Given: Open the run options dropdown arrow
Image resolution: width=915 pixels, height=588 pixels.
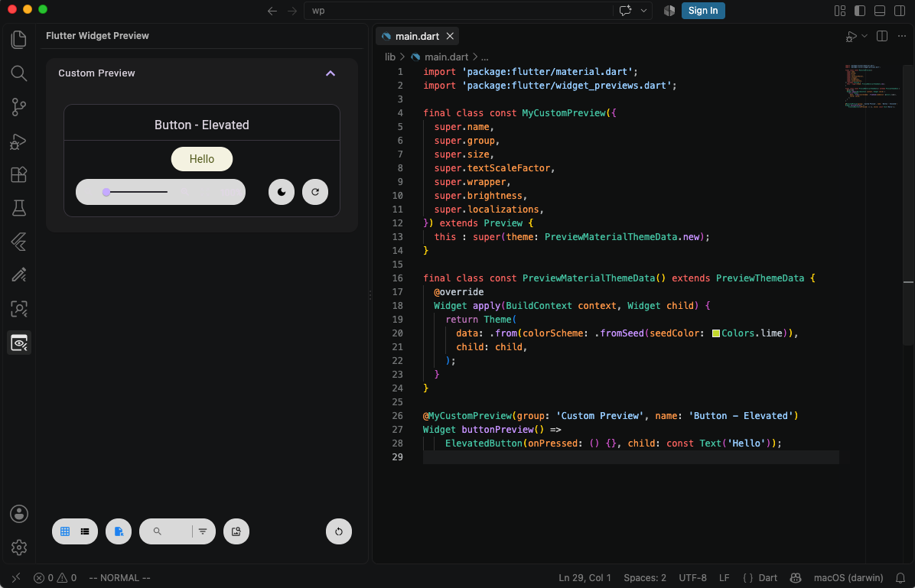Looking at the screenshot, I should (x=865, y=36).
